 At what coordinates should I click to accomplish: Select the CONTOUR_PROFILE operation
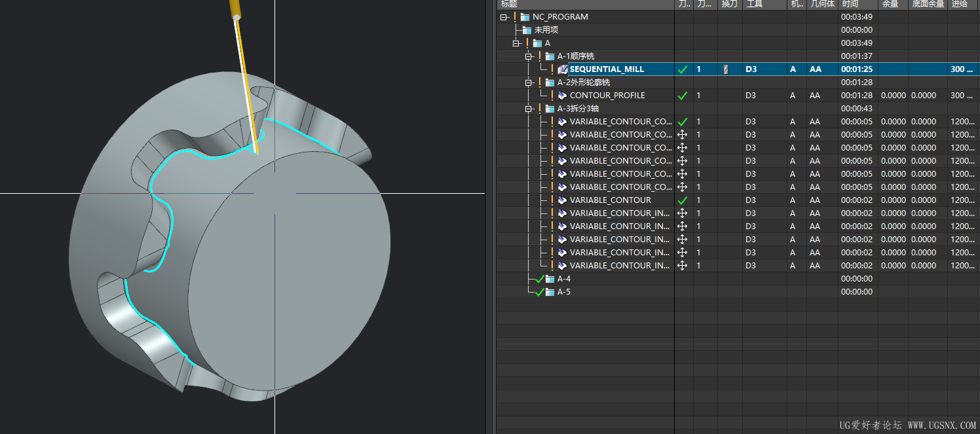[607, 96]
